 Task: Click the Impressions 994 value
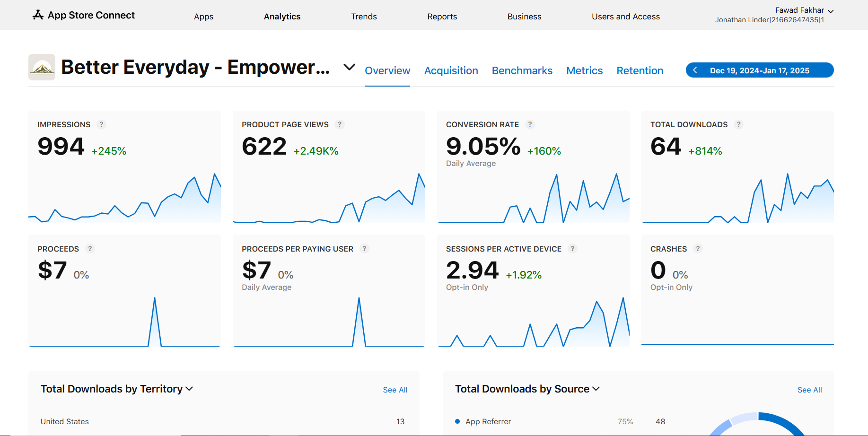61,146
